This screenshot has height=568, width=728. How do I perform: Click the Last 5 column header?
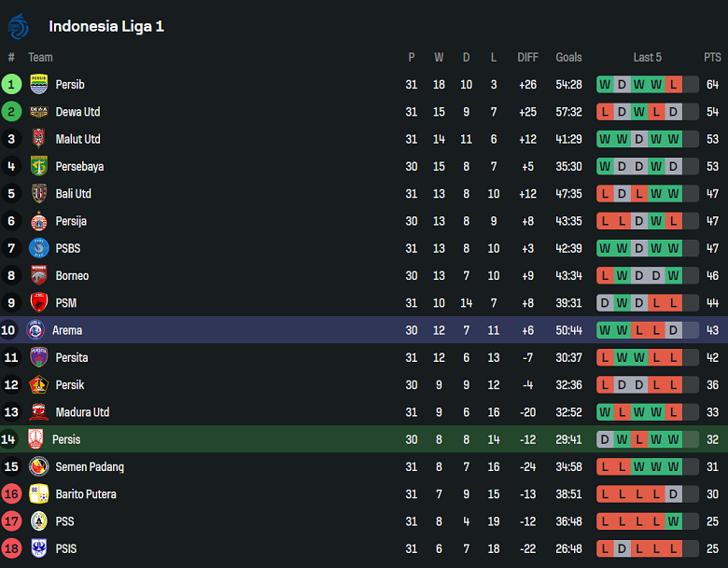coord(647,58)
